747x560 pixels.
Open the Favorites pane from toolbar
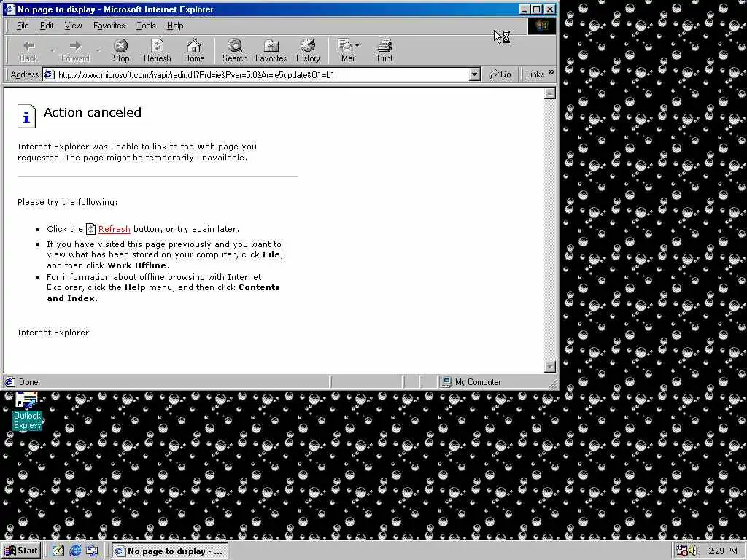coord(271,50)
